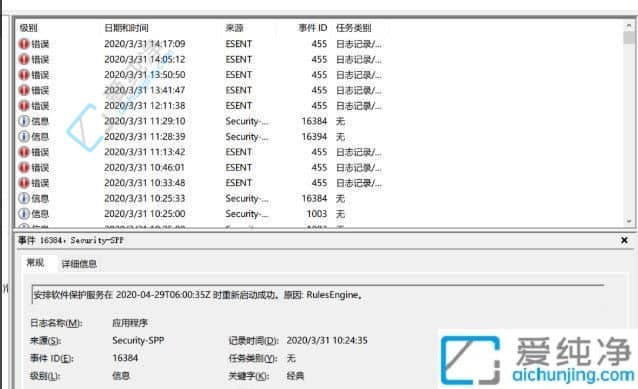Click the event list scrollbar up arrow

click(629, 25)
